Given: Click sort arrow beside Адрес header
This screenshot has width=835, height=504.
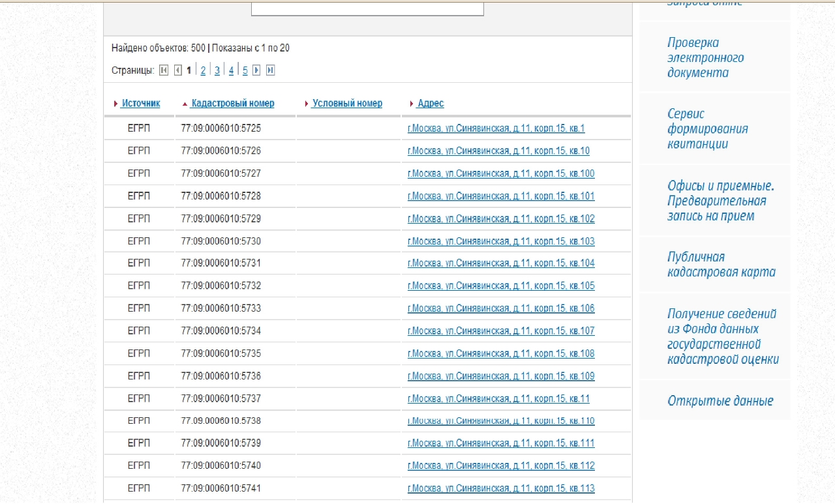Looking at the screenshot, I should pyautogui.click(x=411, y=104).
